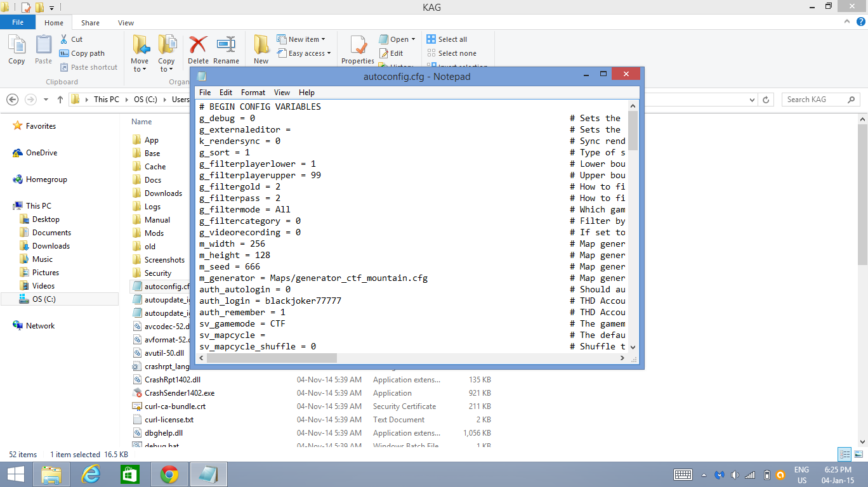The height and width of the screenshot is (487, 868).
Task: Open the Format menu in Notepad
Action: click(253, 93)
